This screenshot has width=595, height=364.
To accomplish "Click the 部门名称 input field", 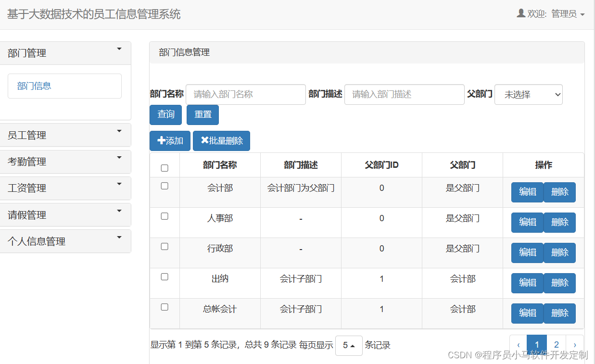I will point(245,94).
